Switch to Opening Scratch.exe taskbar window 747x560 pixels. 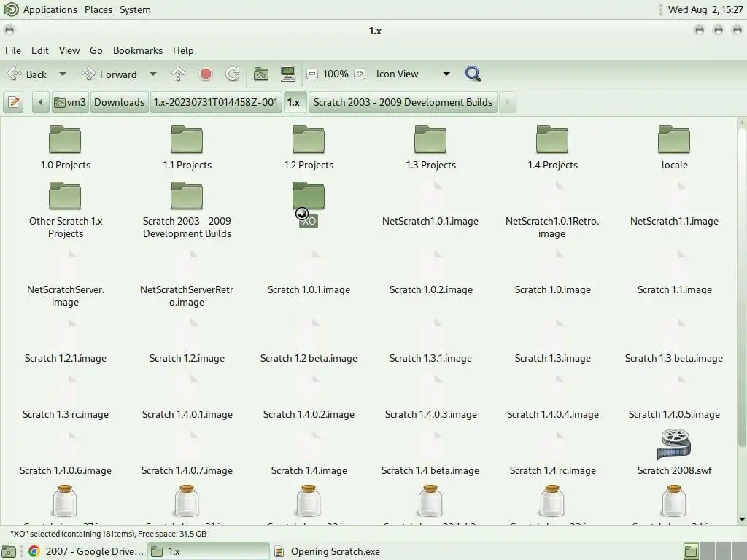[329, 551]
